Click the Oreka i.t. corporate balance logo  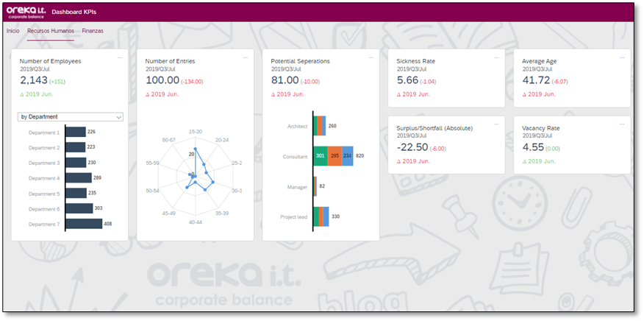pyautogui.click(x=26, y=12)
